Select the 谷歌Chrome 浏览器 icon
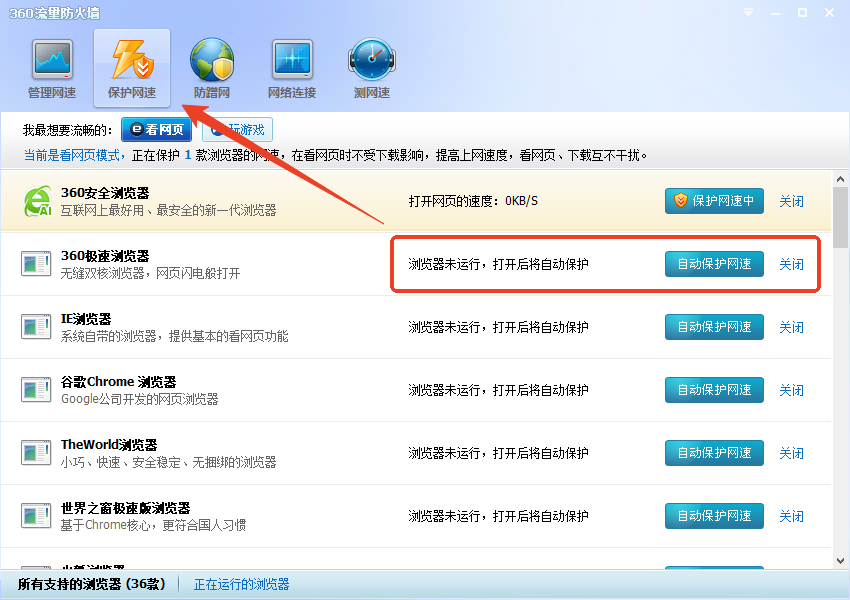Screen dimensions: 850x600 tap(36, 390)
